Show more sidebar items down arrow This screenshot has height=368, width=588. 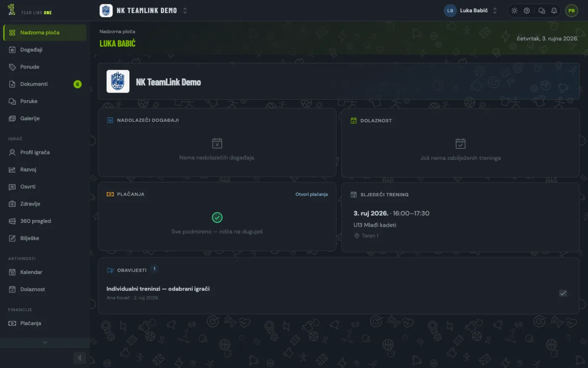45,343
